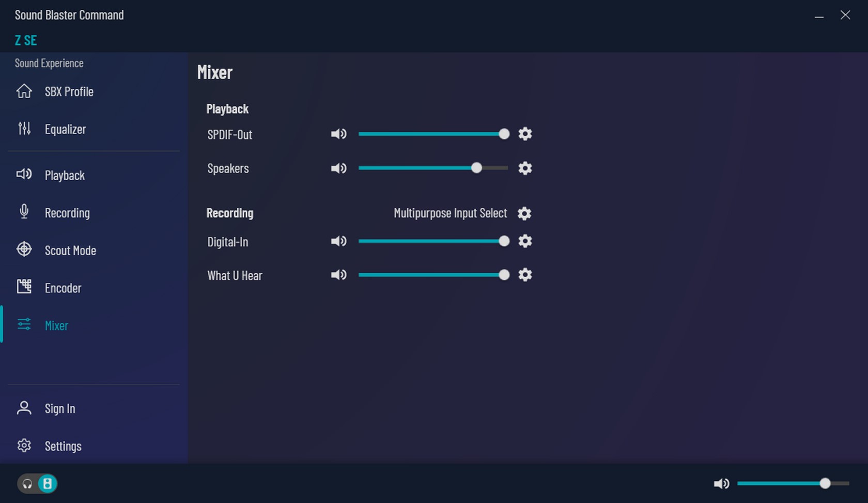Open SPDIF-Out settings gear
The height and width of the screenshot is (503, 868).
click(525, 134)
